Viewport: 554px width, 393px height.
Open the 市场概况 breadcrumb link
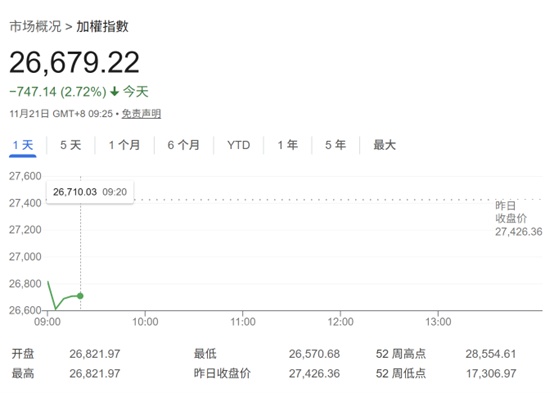pyautogui.click(x=35, y=27)
